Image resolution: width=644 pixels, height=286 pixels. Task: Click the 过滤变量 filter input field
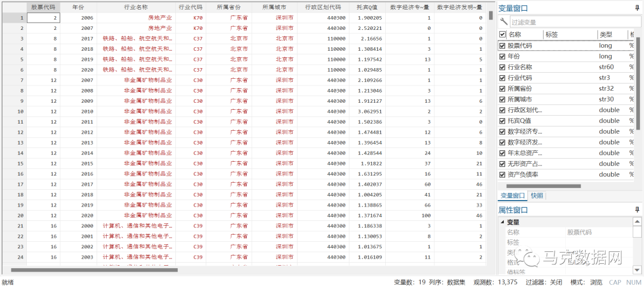[x=575, y=22]
